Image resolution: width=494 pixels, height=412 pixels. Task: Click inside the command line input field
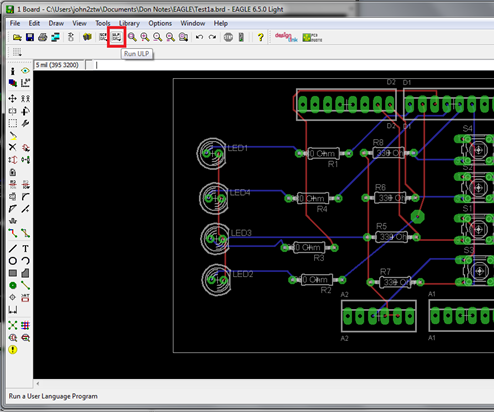293,65
